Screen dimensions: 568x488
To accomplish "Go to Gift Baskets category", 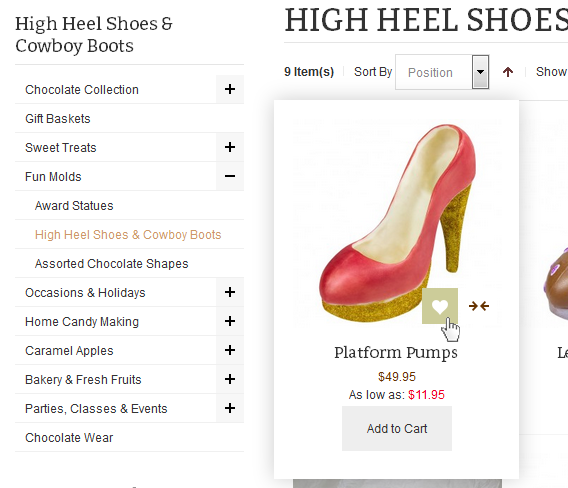I will point(58,118).
